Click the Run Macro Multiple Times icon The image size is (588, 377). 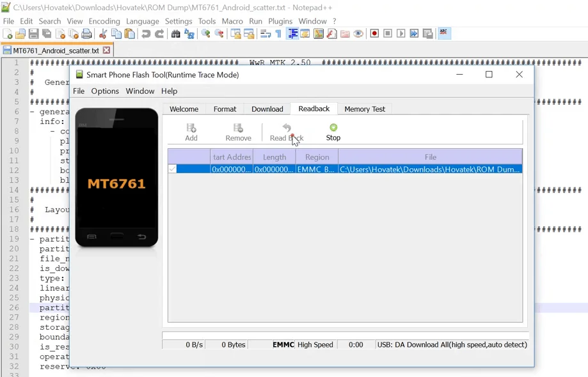tap(415, 34)
